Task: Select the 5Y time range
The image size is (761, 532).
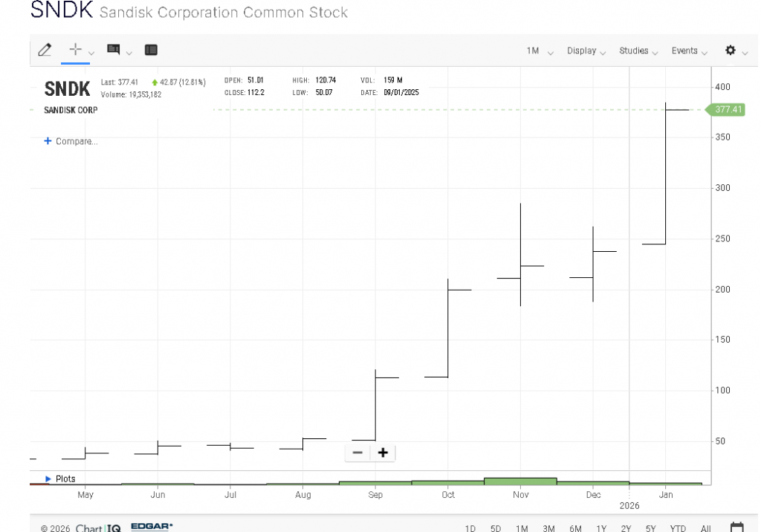Action: [x=650, y=528]
